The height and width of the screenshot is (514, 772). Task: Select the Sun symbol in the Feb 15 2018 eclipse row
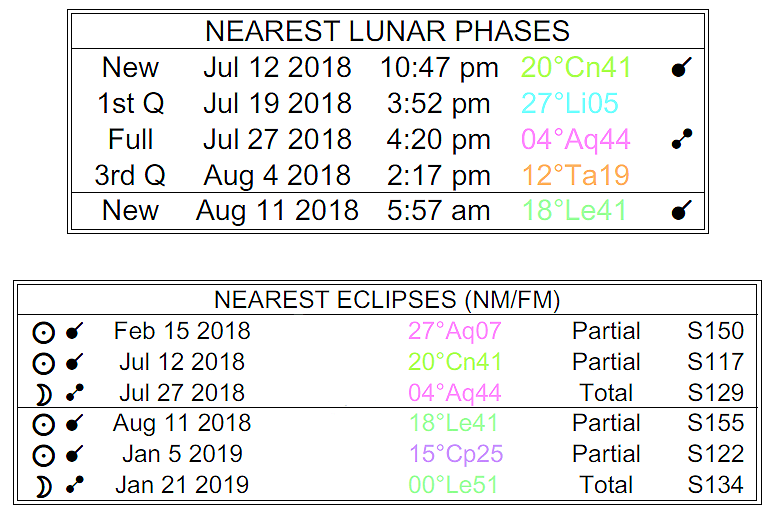pyautogui.click(x=43, y=332)
